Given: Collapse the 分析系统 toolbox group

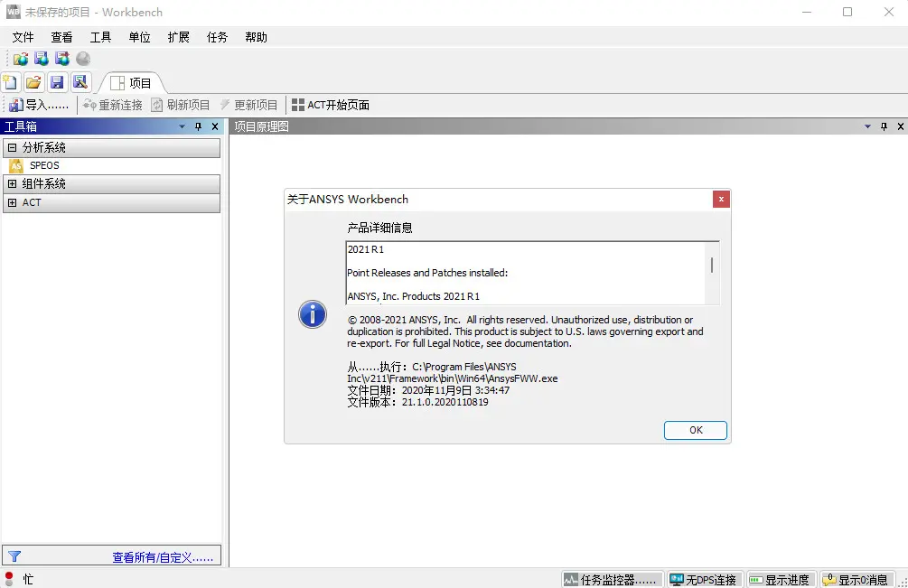Looking at the screenshot, I should point(12,147).
